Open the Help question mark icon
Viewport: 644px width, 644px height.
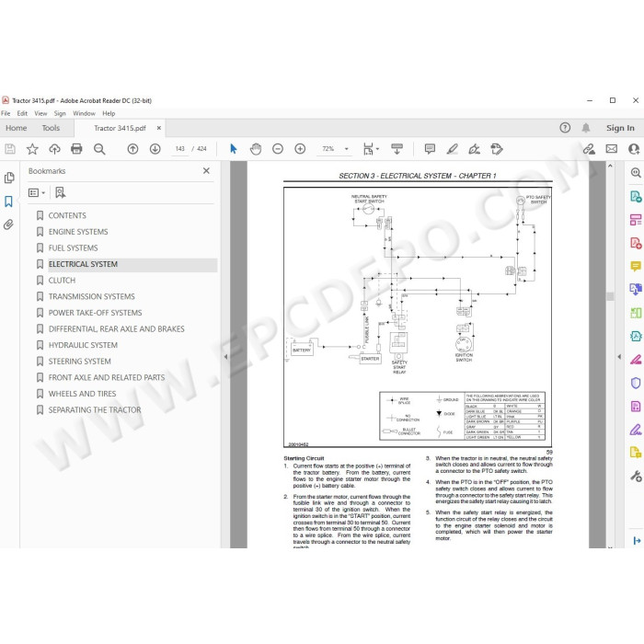coord(565,128)
